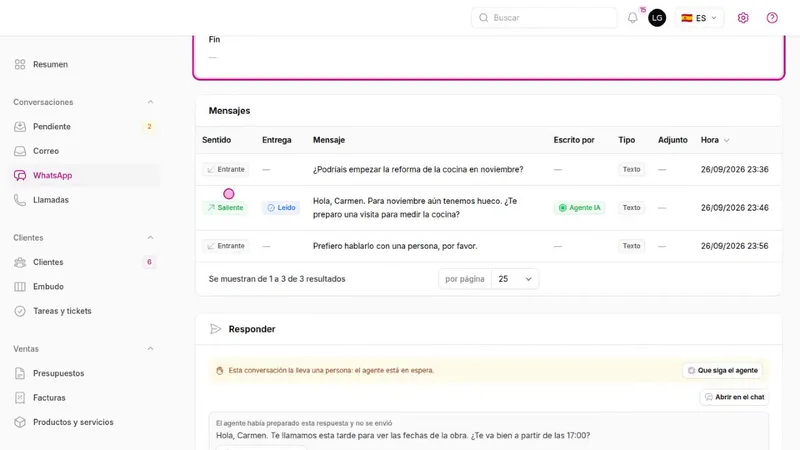This screenshot has height=450, width=800.
Task: Click the Clientes people icon
Action: click(20, 262)
